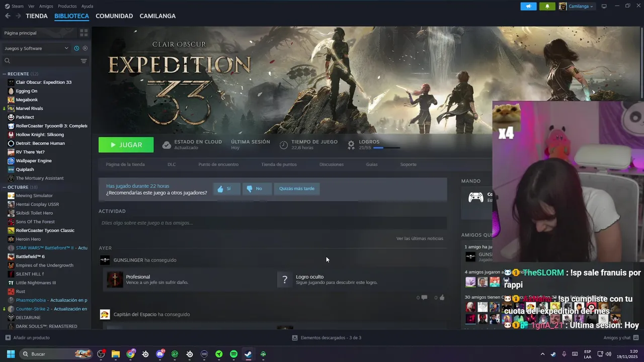644x362 pixels.
Task: Click Añadir un producto
Action: [x=27, y=338]
